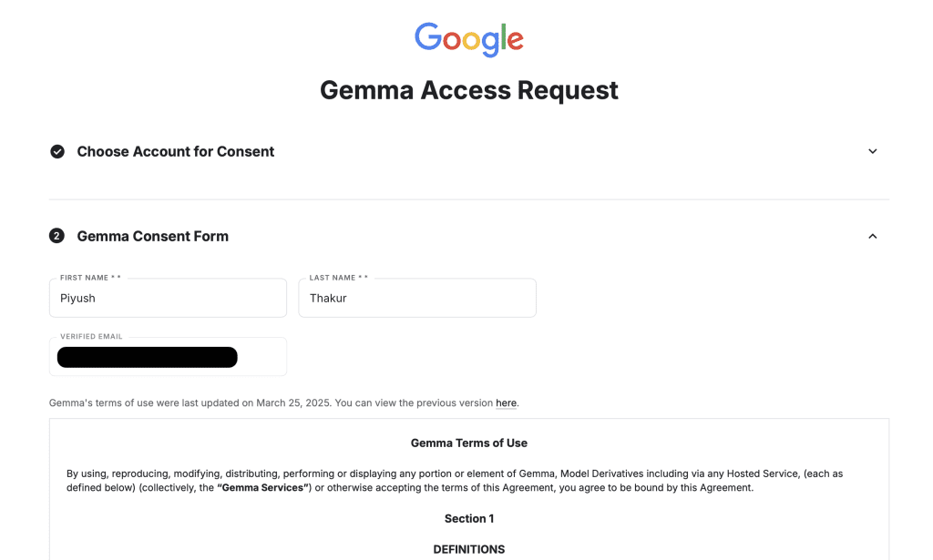Click the redacted black email bar
The image size is (933, 560).
(147, 357)
